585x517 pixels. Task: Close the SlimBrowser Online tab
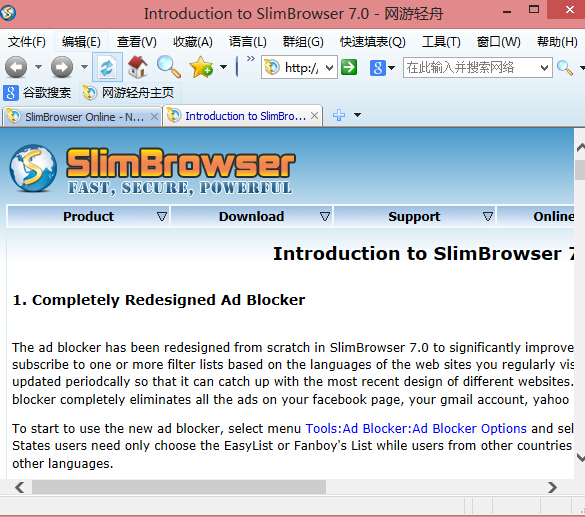point(154,117)
